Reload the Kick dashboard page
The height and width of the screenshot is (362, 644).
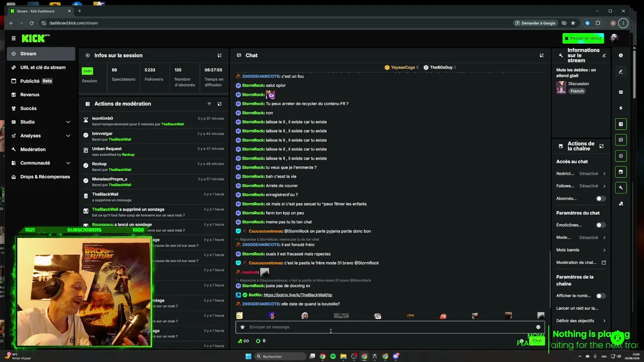(31, 23)
